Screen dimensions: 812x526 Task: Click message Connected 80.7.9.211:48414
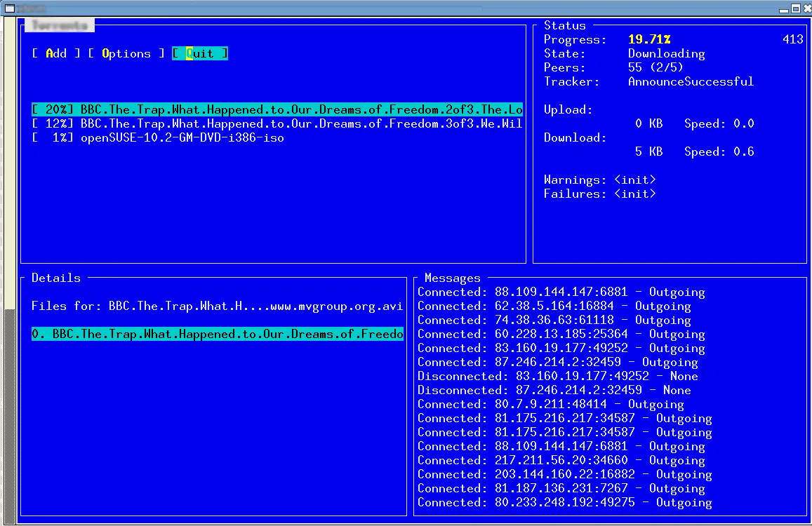coord(550,404)
